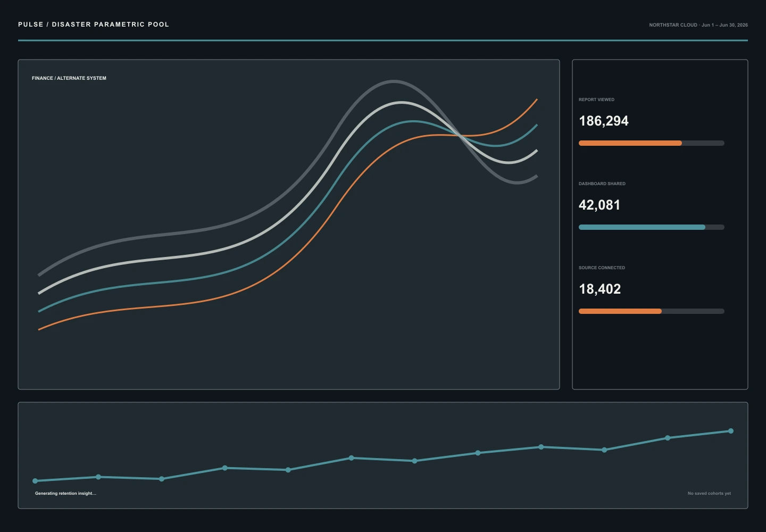Select the 42,081 dashboard shared value
Screen dimensions: 766x532
pos(600,205)
